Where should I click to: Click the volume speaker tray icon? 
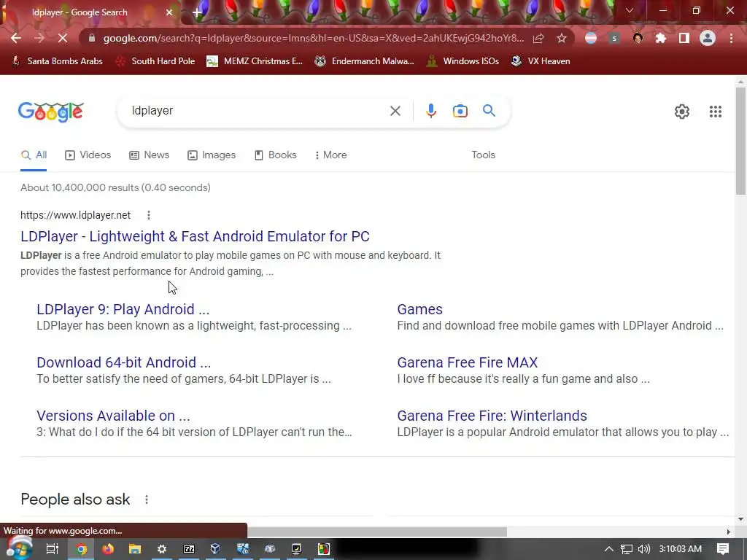[643, 549]
